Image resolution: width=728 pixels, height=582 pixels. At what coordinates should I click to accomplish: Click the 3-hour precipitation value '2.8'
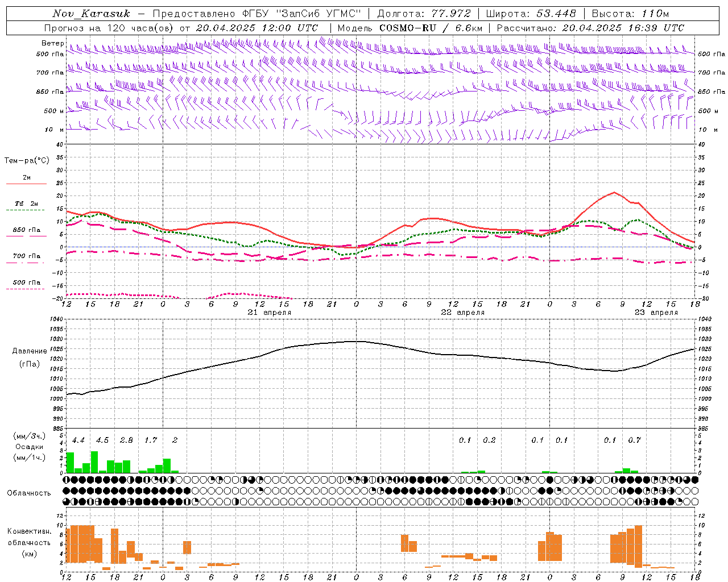coord(126,440)
